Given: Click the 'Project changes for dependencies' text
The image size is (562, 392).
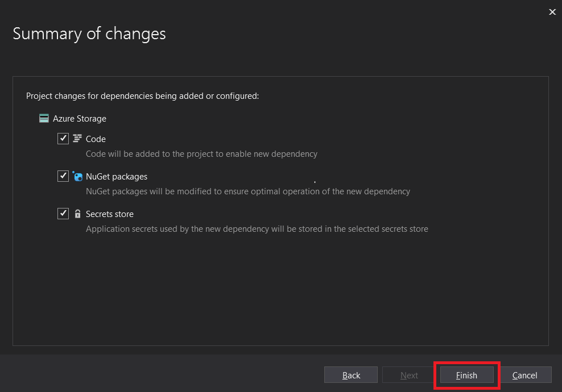Looking at the screenshot, I should click(142, 96).
